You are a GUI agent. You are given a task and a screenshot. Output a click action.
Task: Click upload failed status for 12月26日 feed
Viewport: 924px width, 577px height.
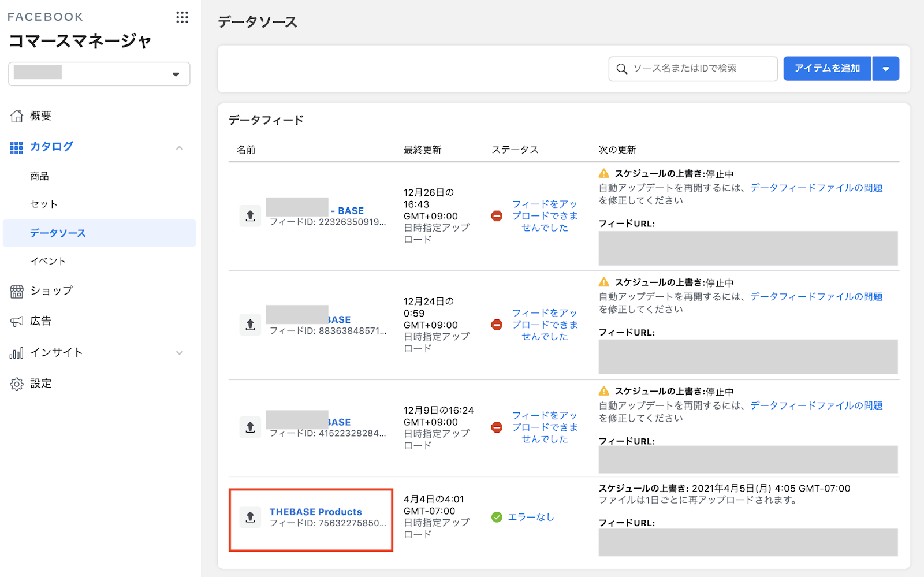pyautogui.click(x=545, y=216)
